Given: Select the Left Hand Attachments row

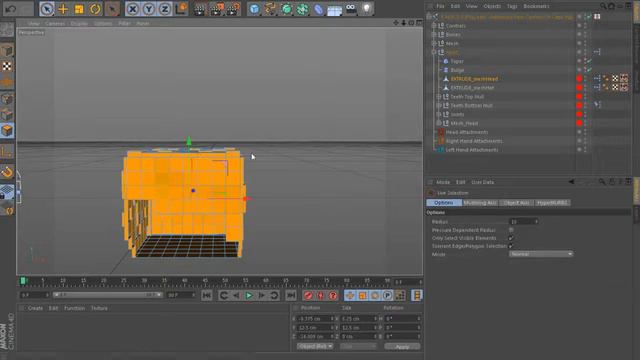Looking at the screenshot, I should [x=471, y=150].
